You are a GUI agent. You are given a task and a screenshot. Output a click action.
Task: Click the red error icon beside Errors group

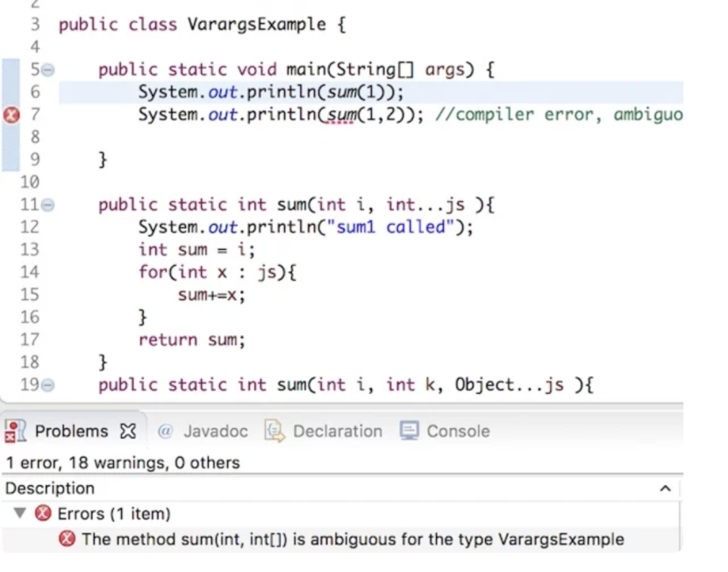coord(42,513)
